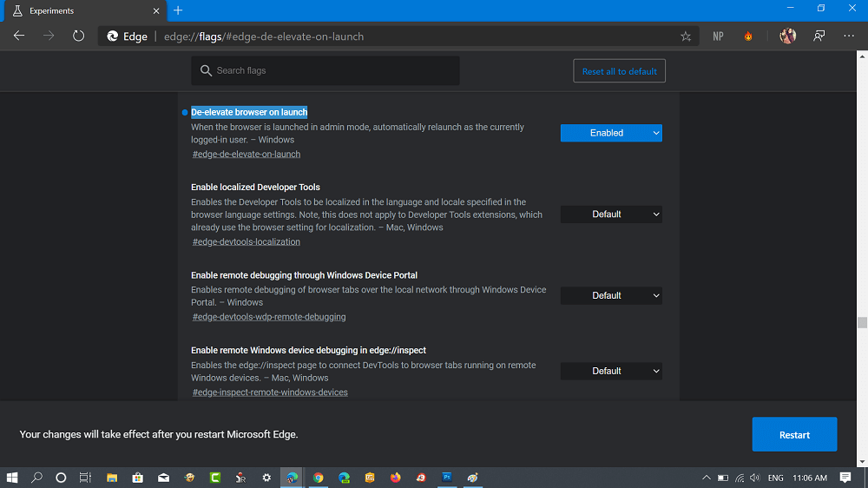Open Microsoft Store from the taskbar

(137, 478)
